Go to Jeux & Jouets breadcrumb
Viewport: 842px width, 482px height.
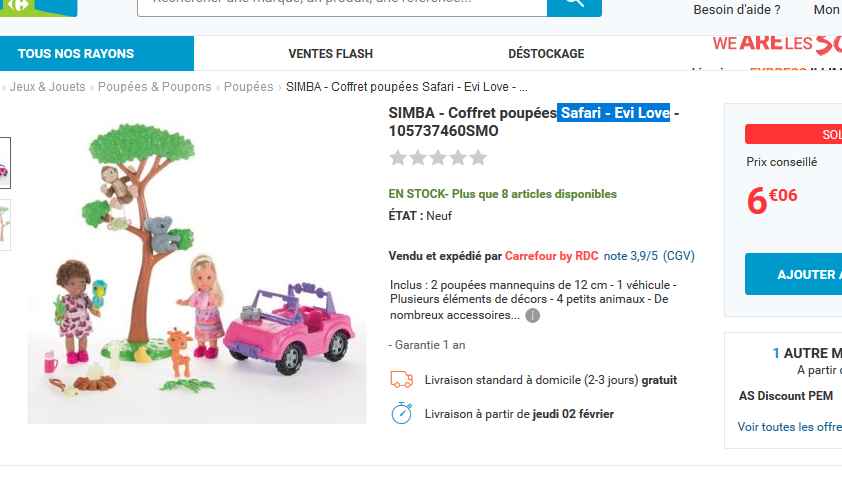(47, 87)
